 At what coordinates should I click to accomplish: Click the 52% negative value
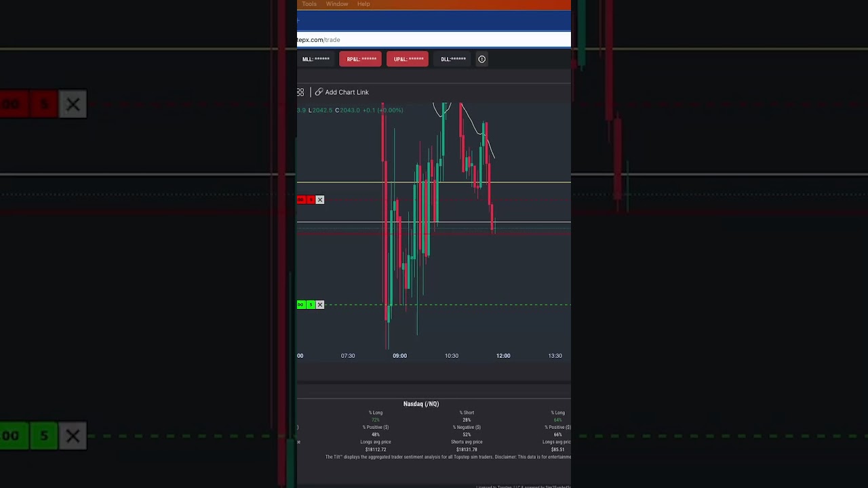coord(467,435)
